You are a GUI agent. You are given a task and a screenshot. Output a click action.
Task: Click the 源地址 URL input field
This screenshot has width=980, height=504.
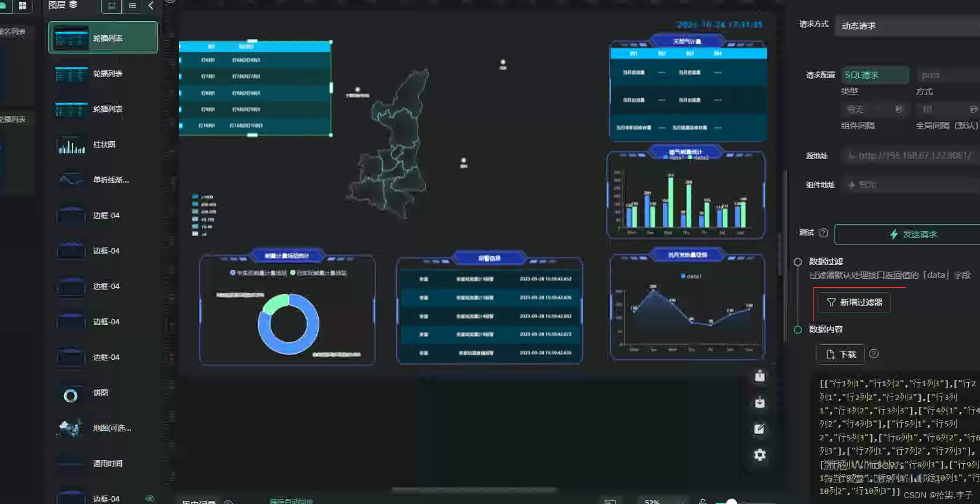coord(911,156)
